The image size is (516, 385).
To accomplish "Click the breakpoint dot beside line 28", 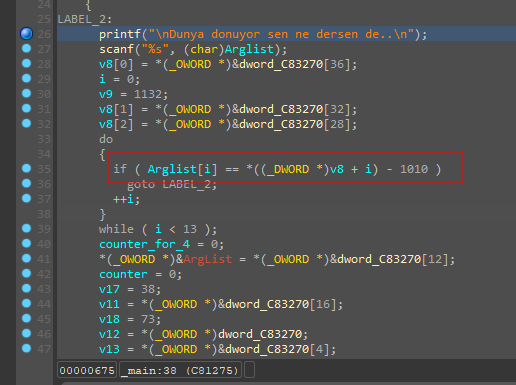I will tap(26, 63).
